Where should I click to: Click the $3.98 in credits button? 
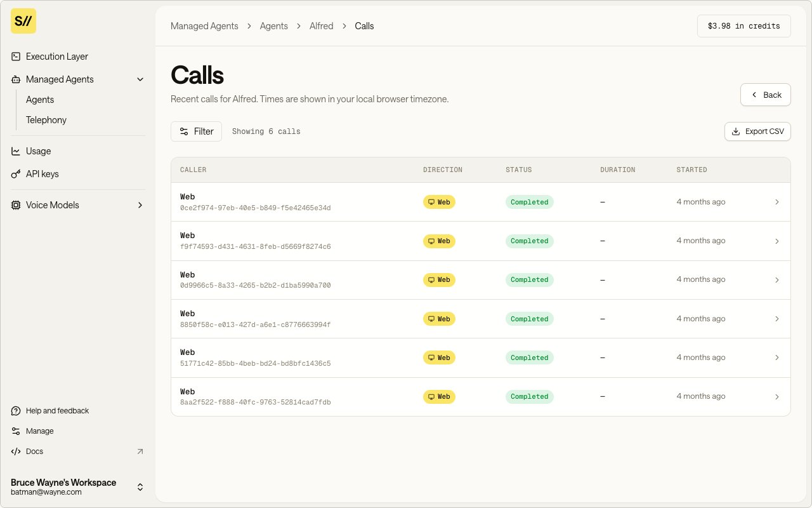point(744,26)
